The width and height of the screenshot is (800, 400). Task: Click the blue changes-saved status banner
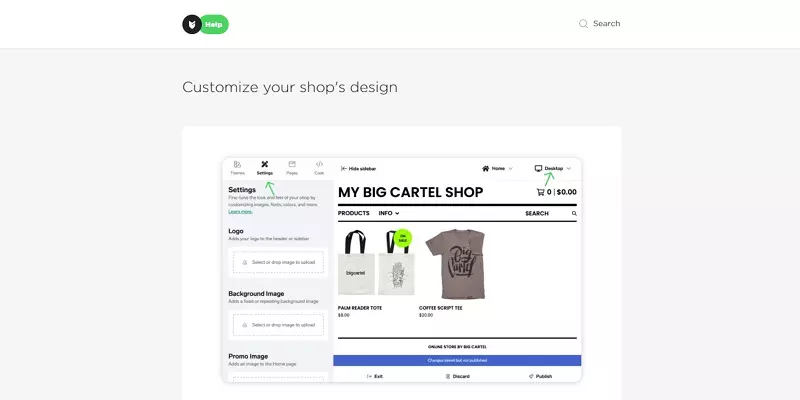tap(457, 360)
